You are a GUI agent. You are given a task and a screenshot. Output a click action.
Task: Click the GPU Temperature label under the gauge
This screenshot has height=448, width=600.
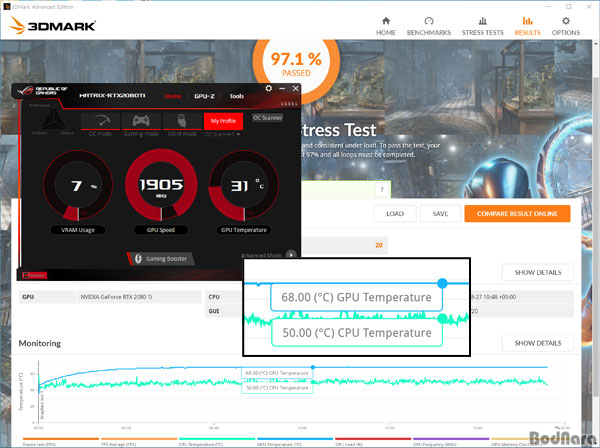[244, 230]
